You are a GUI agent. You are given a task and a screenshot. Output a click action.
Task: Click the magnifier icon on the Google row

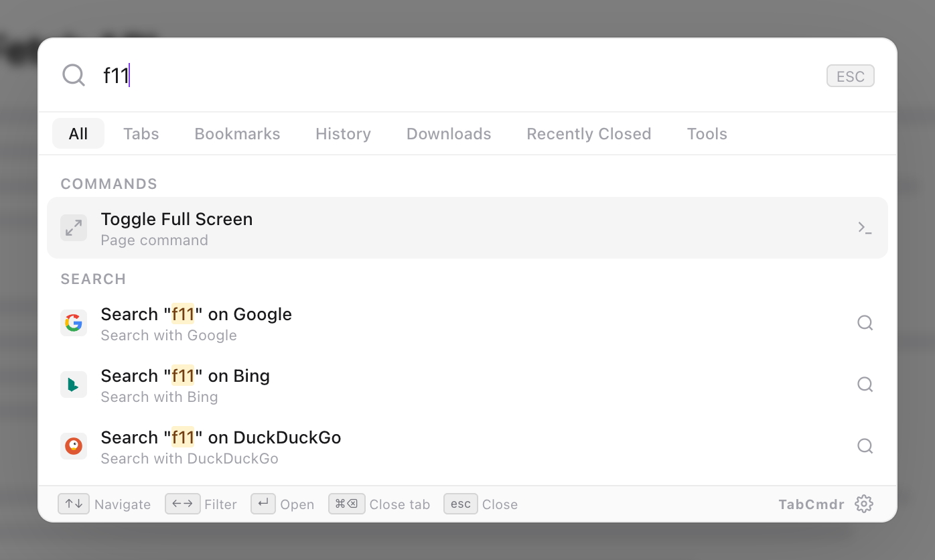click(865, 323)
